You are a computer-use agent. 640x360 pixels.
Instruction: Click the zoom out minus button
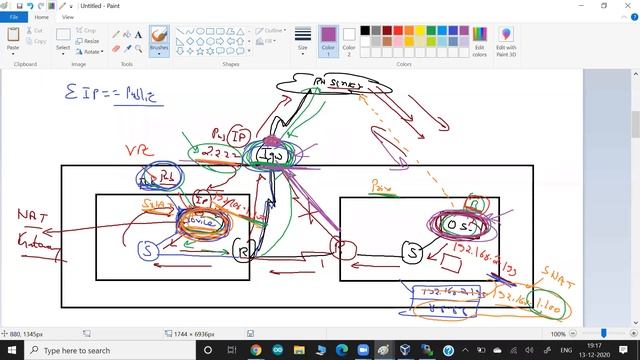point(573,333)
